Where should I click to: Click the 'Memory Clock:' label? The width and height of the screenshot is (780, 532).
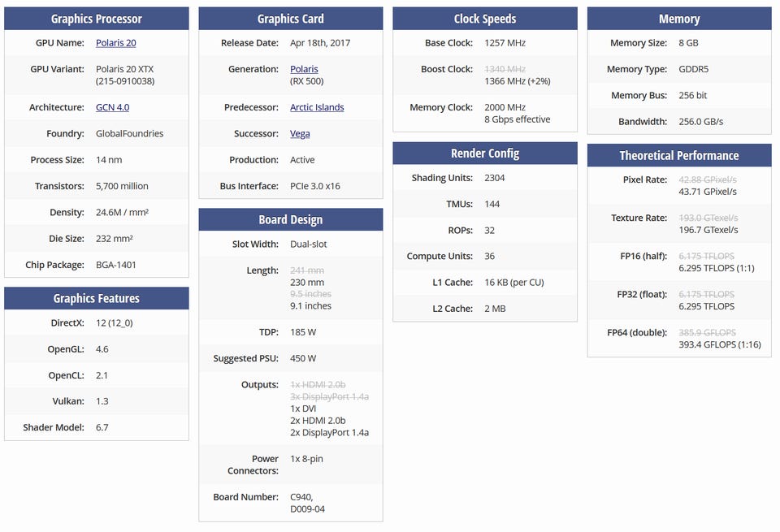coord(441,107)
